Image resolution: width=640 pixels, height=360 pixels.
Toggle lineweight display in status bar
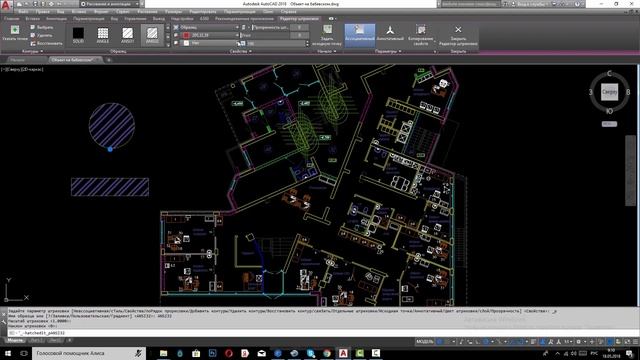[x=533, y=341]
